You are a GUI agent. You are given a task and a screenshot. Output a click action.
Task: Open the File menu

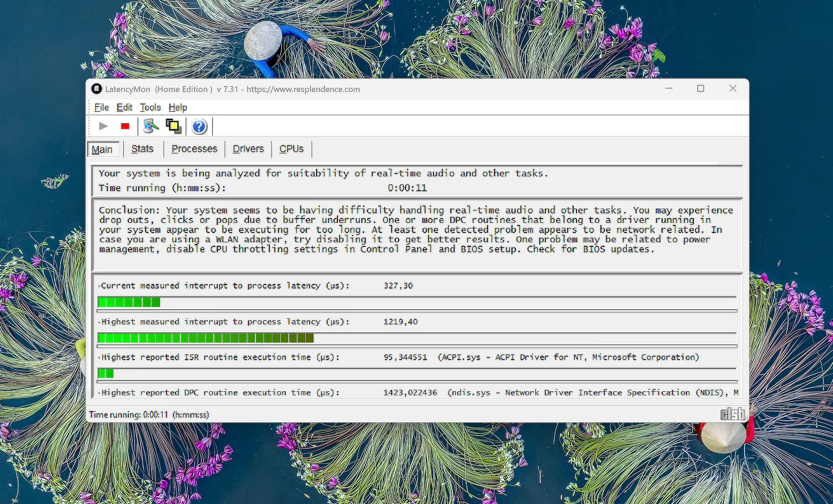(x=101, y=107)
